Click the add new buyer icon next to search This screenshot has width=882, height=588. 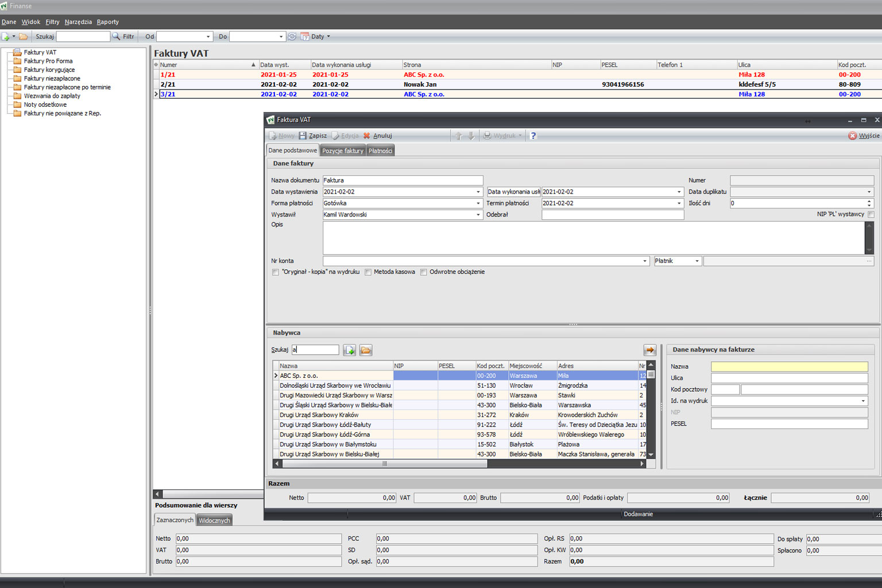349,350
